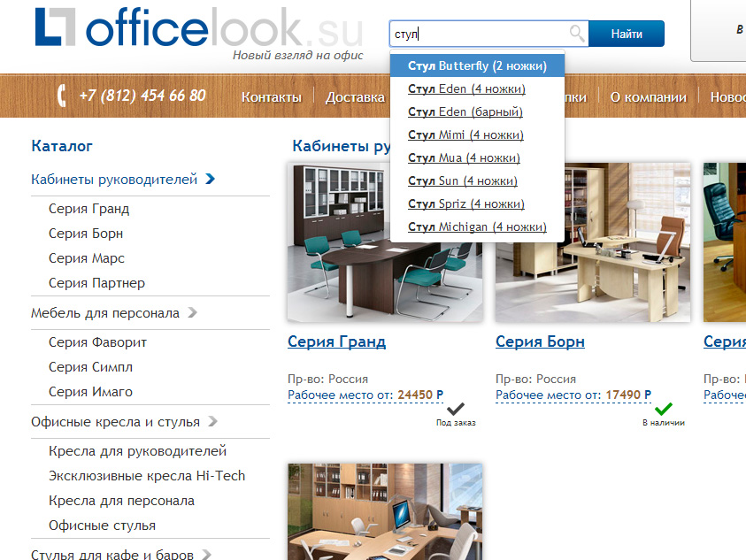Image resolution: width=746 pixels, height=560 pixels.
Task: Click the Найти search button
Action: (x=627, y=34)
